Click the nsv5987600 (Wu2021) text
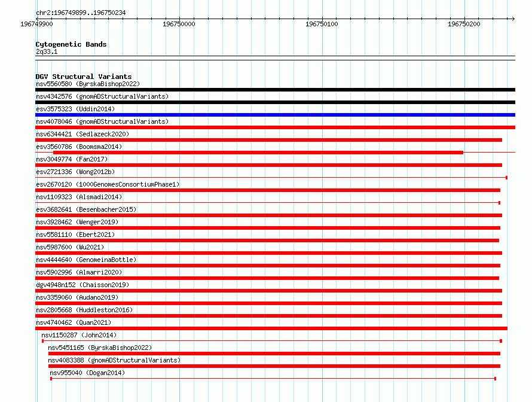The height and width of the screenshot is (402, 532). (x=70, y=247)
